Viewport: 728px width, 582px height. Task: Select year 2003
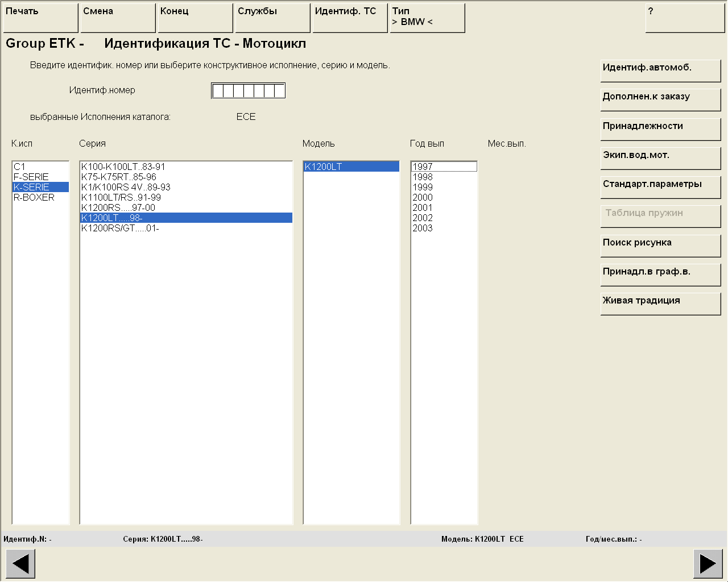(444, 228)
